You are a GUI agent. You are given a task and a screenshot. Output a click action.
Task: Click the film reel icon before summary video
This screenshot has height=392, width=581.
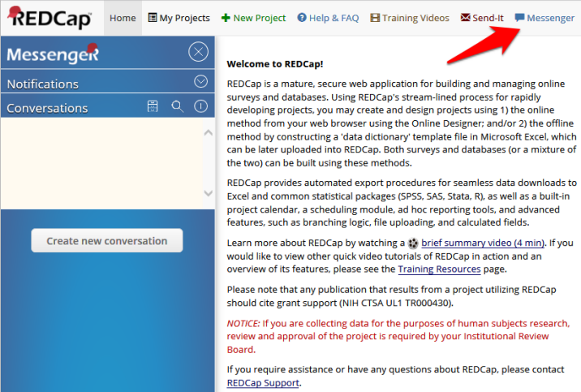click(413, 243)
